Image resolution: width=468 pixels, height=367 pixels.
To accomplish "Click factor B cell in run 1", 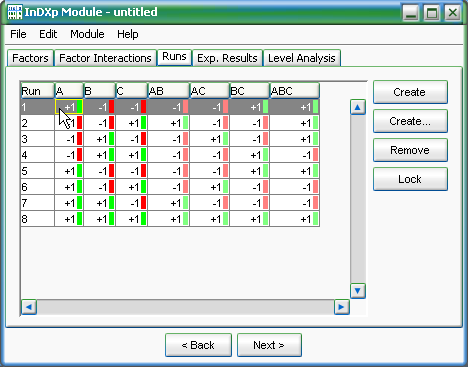I will [x=99, y=107].
